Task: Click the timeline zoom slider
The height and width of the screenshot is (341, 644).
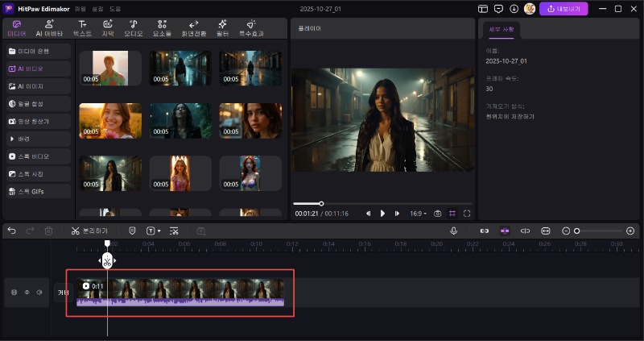Action: click(x=596, y=231)
